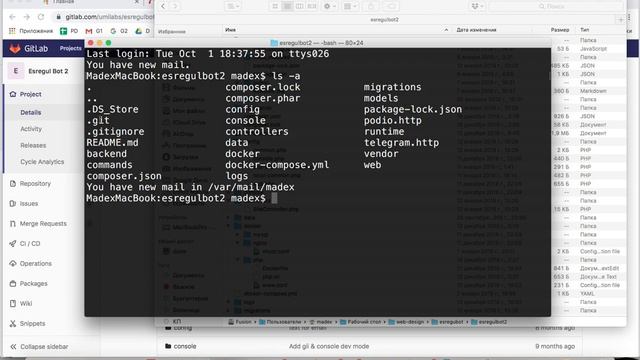Switch Finder to gallery view

click(312, 6)
